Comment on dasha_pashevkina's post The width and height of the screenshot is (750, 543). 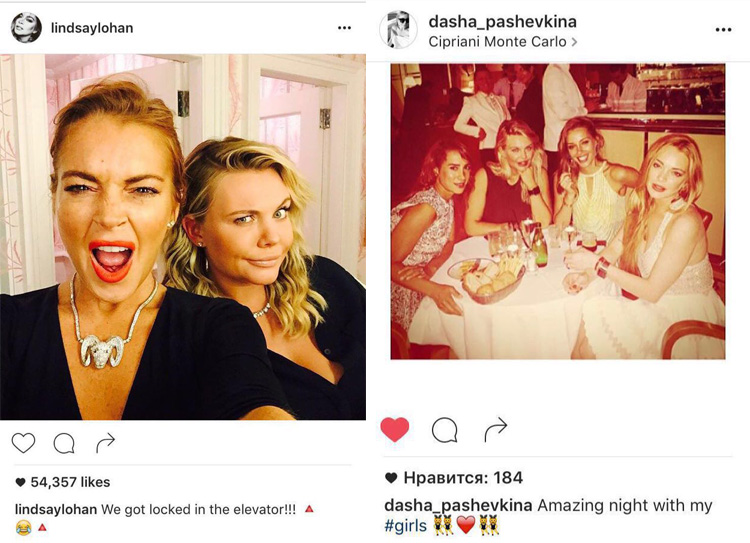click(x=445, y=430)
